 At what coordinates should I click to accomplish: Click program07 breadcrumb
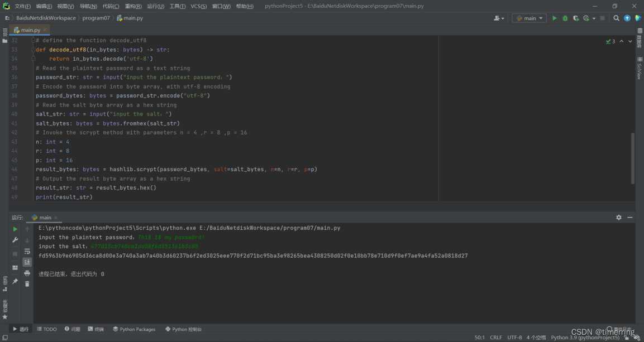(96, 18)
